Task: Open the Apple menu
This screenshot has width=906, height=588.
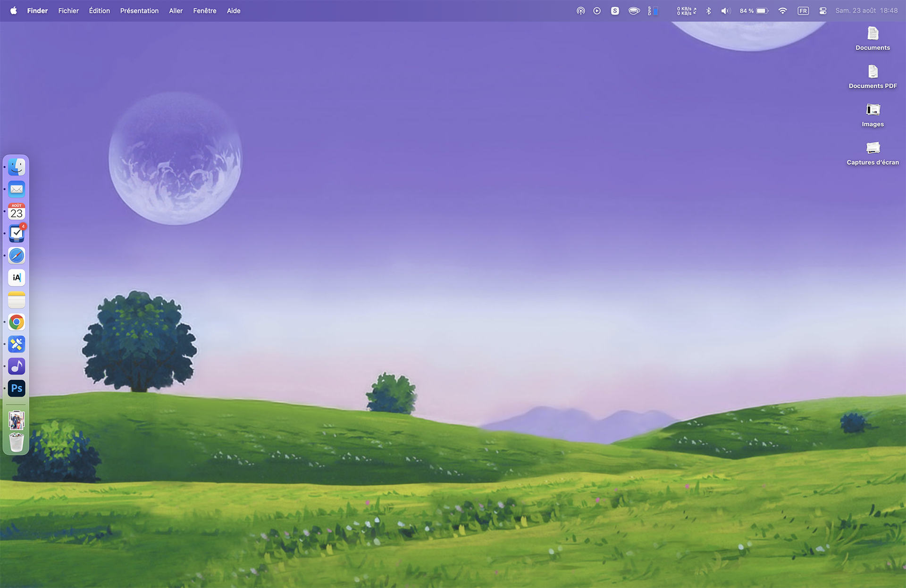Action: [14, 10]
